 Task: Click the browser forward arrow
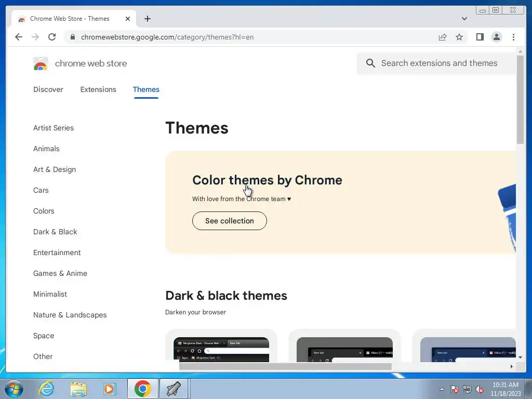tap(35, 37)
